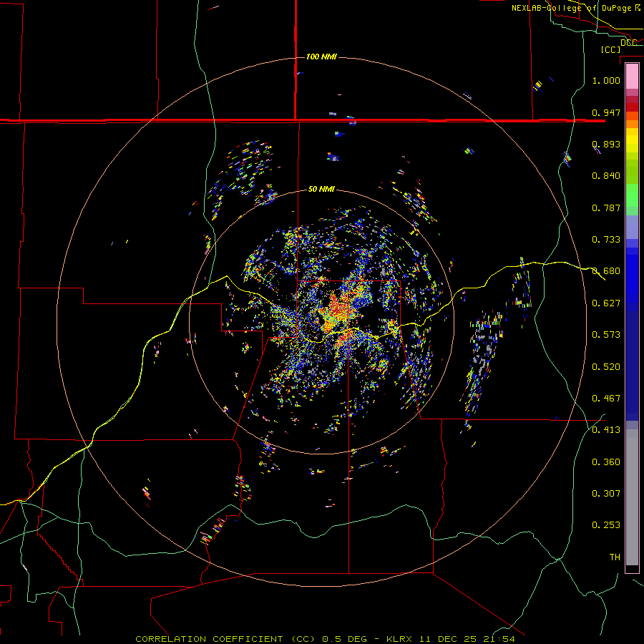Click the 0.253 legend value
Viewport: 644px width, 644px height.
pyautogui.click(x=606, y=525)
